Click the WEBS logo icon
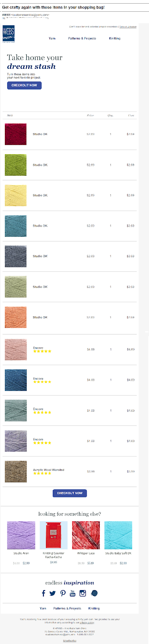The image size is (149, 644). 8,34
